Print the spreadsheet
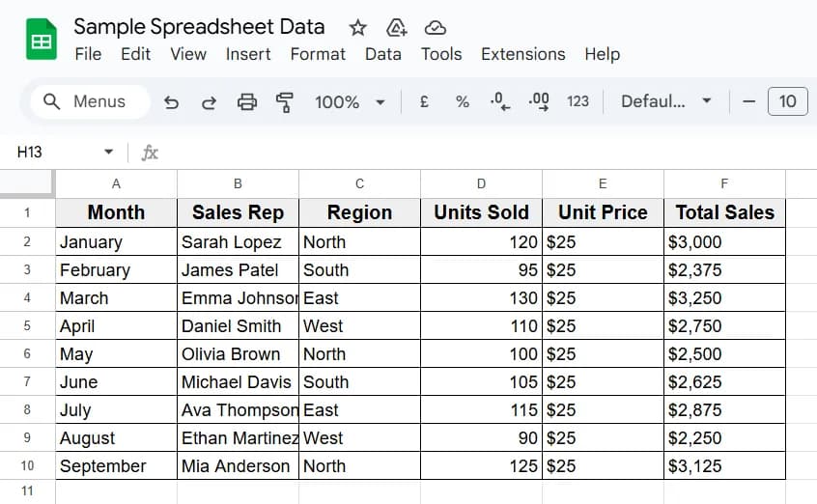The height and width of the screenshot is (504, 817). pos(247,101)
